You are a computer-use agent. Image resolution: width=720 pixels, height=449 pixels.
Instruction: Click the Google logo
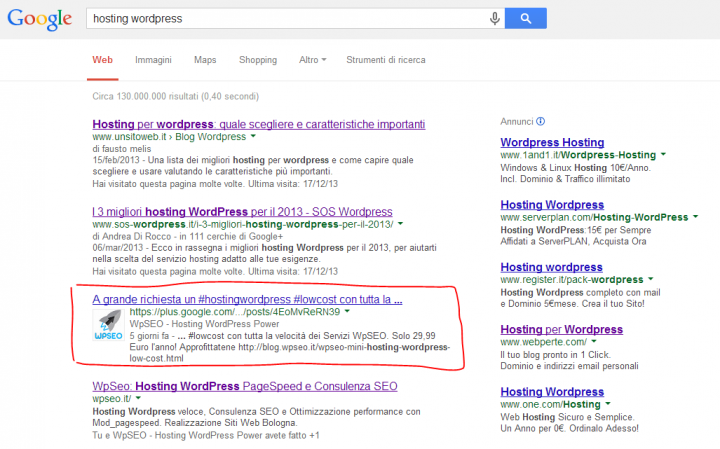click(39, 19)
